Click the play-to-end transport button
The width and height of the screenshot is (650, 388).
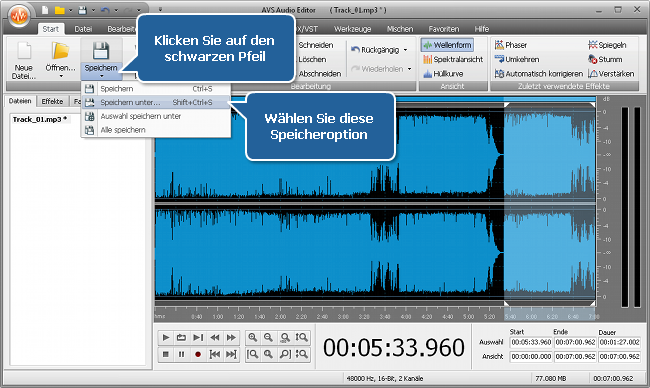pos(198,337)
